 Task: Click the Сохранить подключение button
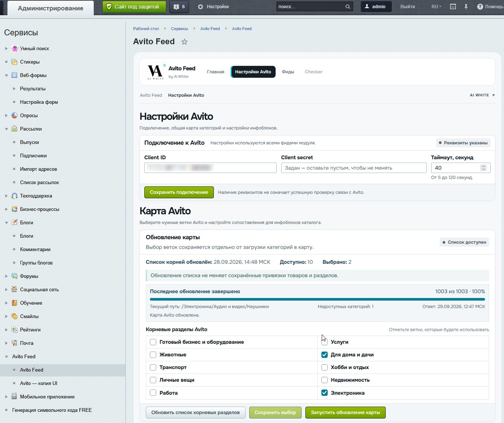[179, 192]
